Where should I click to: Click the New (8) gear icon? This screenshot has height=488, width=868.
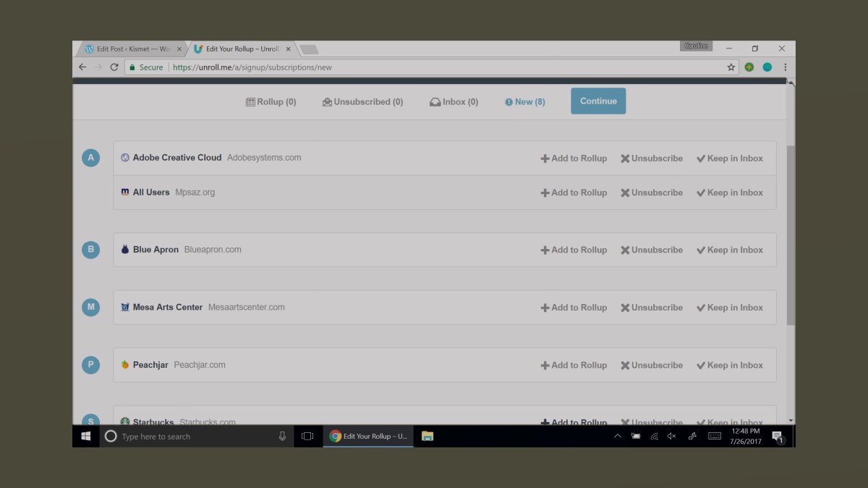[x=508, y=101]
